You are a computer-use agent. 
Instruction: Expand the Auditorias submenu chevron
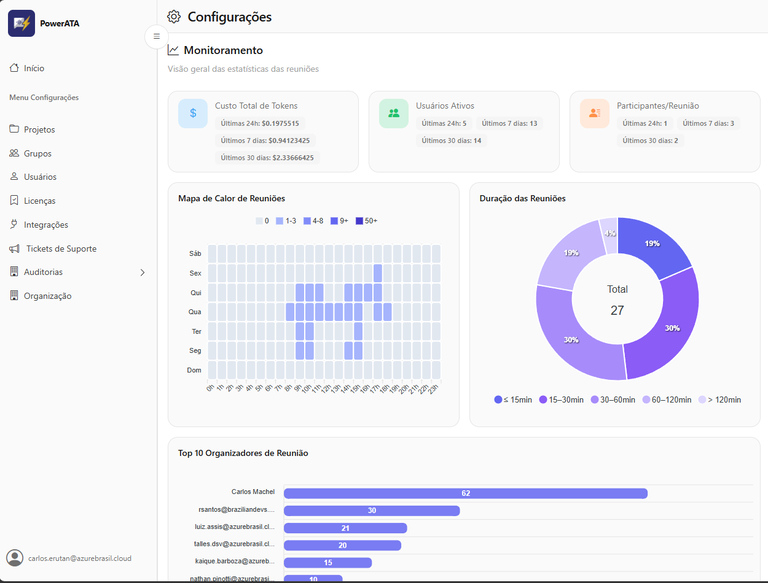tap(143, 272)
